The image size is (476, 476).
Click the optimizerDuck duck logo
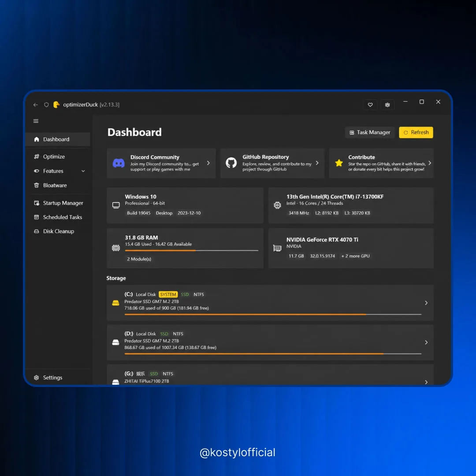tap(56, 105)
